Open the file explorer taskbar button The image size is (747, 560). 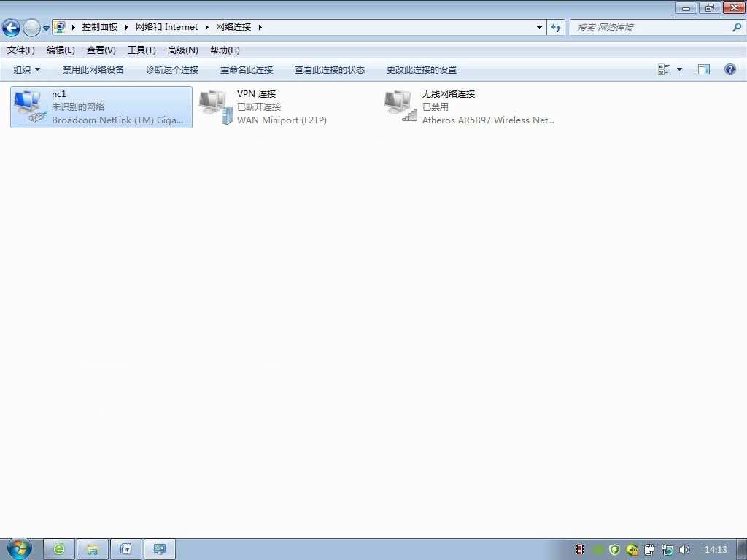pos(93,549)
